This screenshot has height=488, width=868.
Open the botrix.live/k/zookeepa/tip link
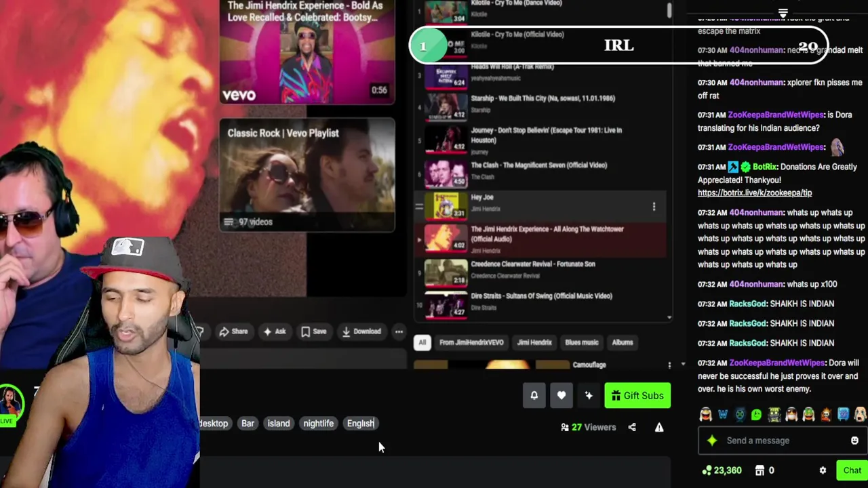pos(755,192)
